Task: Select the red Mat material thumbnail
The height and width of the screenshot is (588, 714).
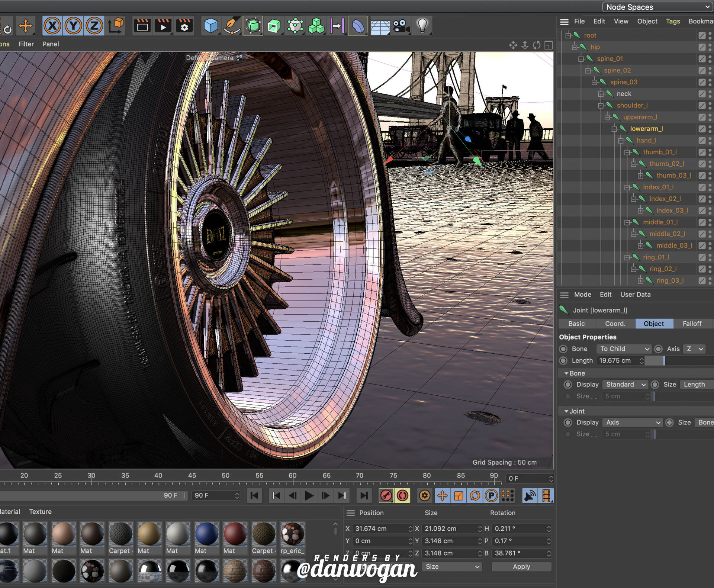Action: 235,534
